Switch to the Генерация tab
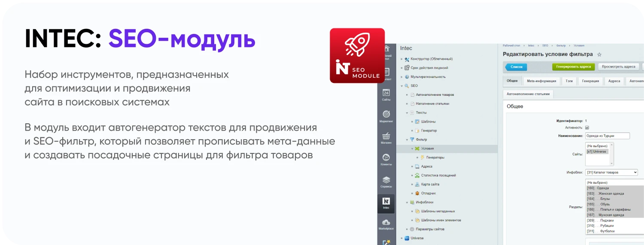 (x=590, y=81)
